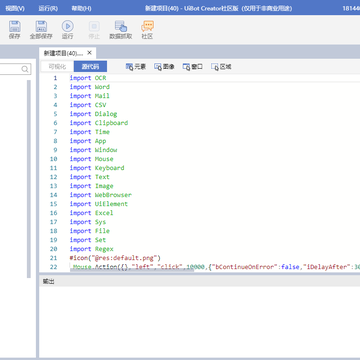
Task: Click the line "import Mail"
Action: (x=90, y=96)
